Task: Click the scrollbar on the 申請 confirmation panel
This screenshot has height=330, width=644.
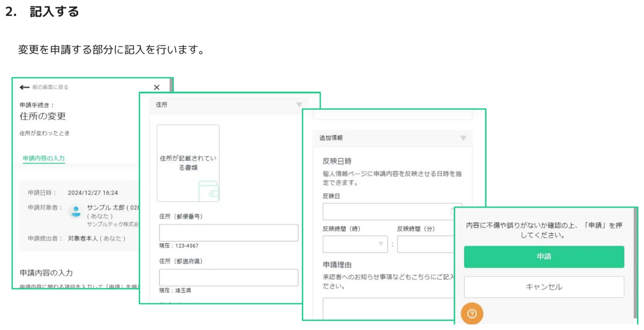Action: click(635, 263)
